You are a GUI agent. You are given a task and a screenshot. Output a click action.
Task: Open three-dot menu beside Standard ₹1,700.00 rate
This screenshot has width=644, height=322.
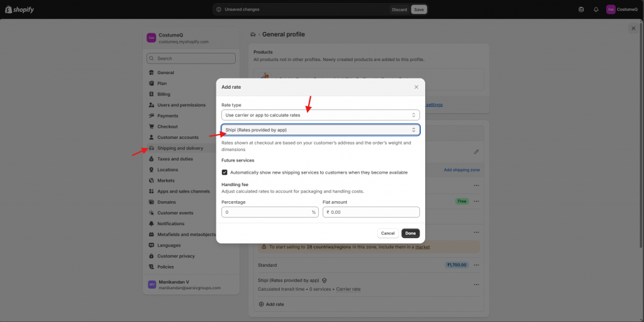click(476, 265)
